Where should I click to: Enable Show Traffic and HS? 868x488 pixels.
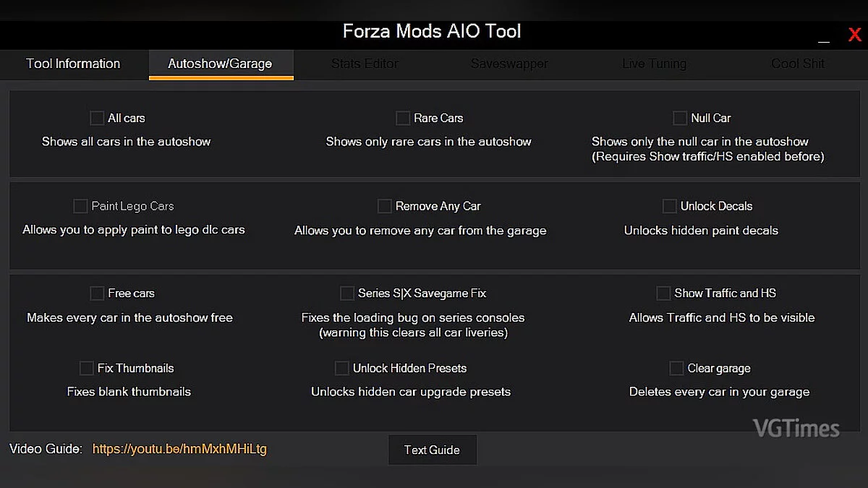(x=663, y=294)
